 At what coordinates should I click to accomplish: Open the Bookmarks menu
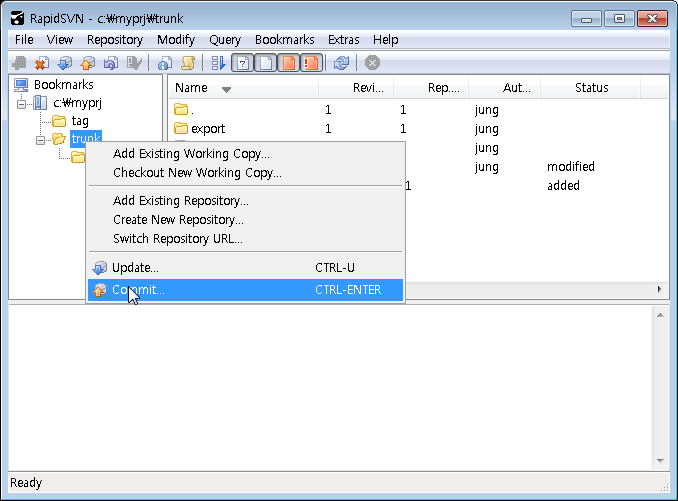click(285, 40)
